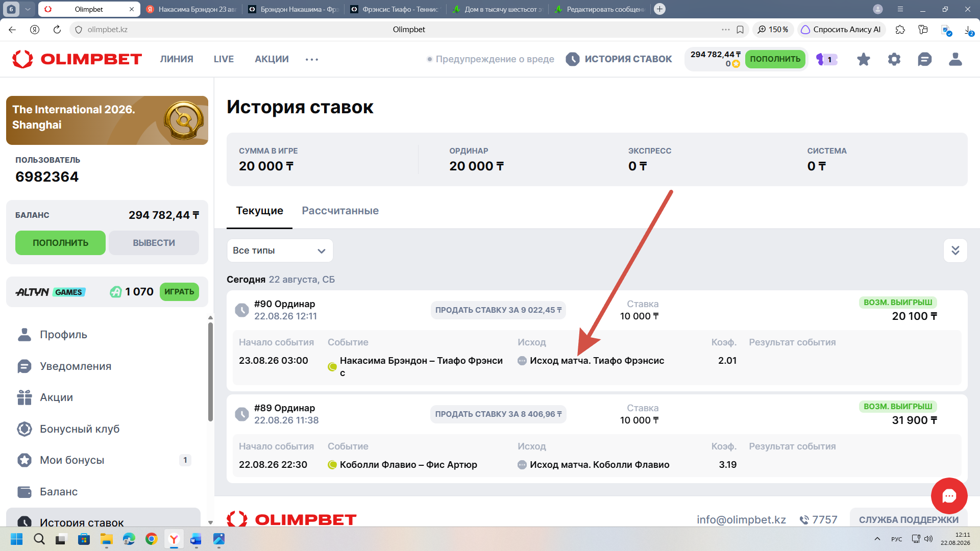Click Windows Start button
The width and height of the screenshot is (980, 551).
tap(17, 539)
